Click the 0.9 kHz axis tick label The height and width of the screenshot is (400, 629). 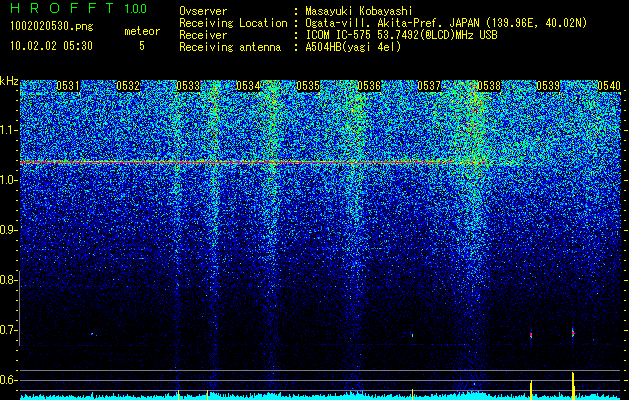tap(9, 230)
